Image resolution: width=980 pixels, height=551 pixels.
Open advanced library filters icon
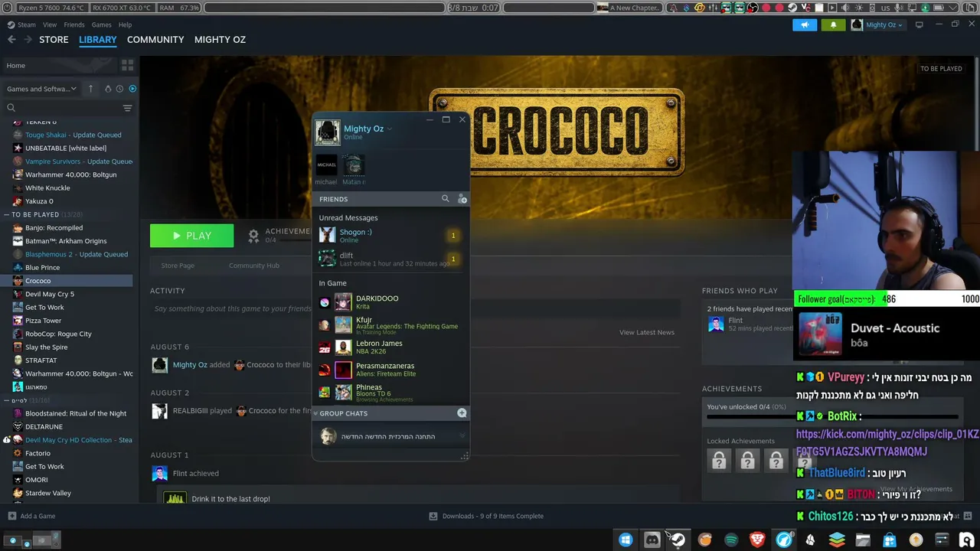point(127,108)
